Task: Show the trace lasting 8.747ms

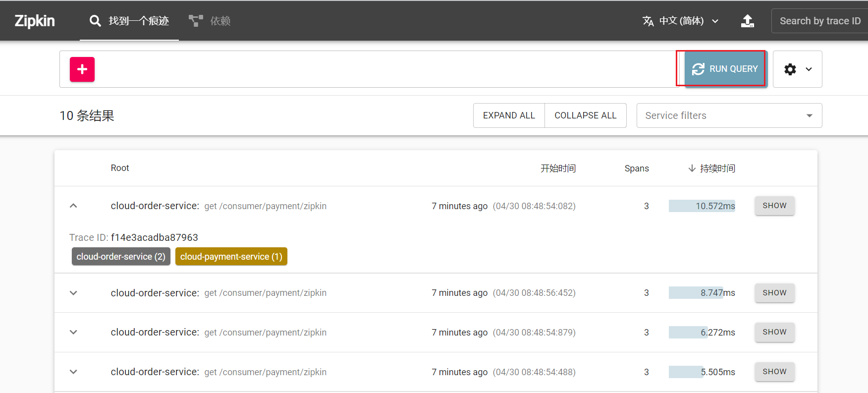Action: [x=775, y=293]
